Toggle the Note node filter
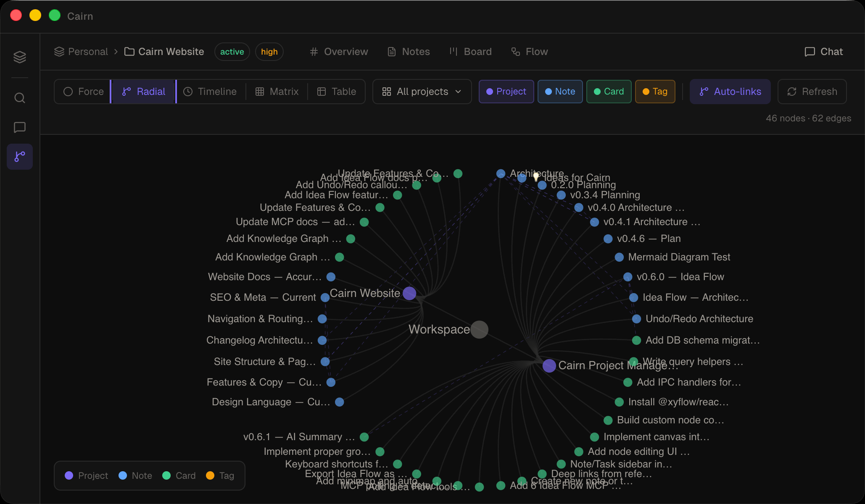865x504 pixels. pyautogui.click(x=560, y=92)
